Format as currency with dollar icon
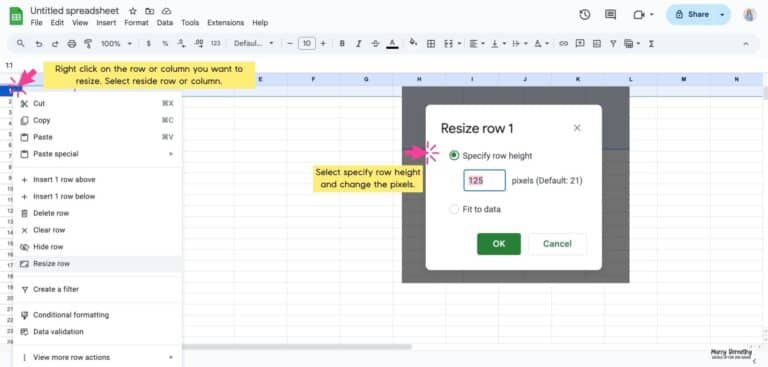The width and height of the screenshot is (768, 367). pyautogui.click(x=149, y=44)
